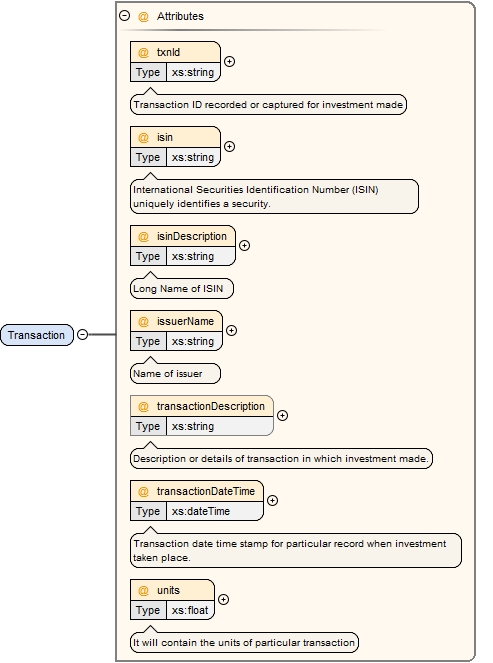Click the @ icon beside Attributes

pyautogui.click(x=143, y=16)
